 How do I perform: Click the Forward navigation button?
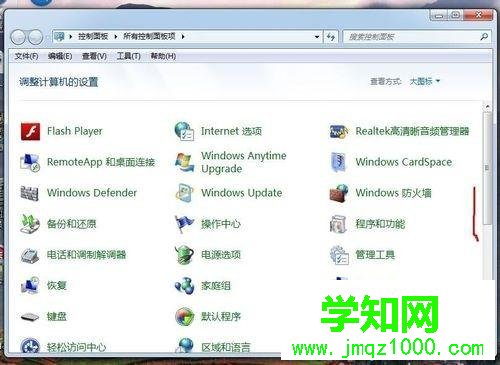tap(35, 37)
